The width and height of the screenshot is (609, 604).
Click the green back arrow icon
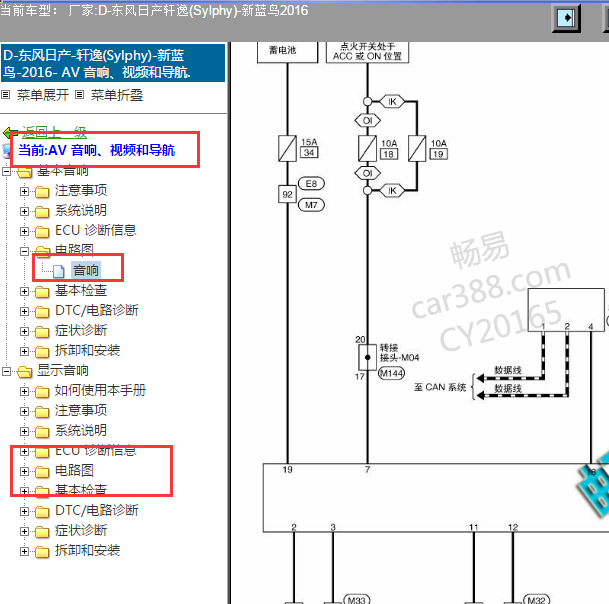(10, 133)
